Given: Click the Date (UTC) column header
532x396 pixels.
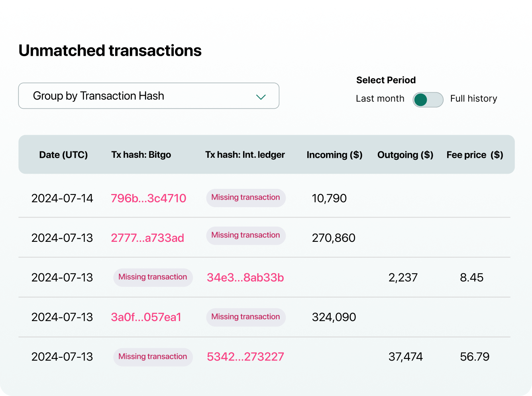Looking at the screenshot, I should (63, 155).
